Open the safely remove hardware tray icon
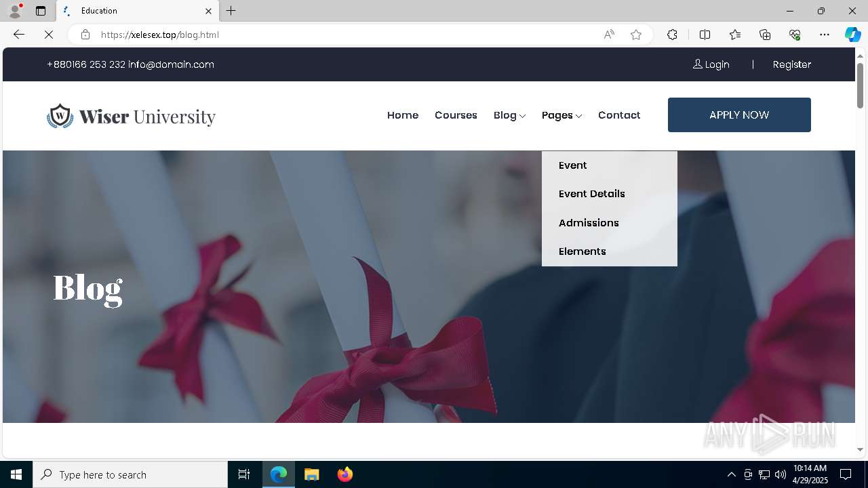868x488 pixels. [748, 474]
